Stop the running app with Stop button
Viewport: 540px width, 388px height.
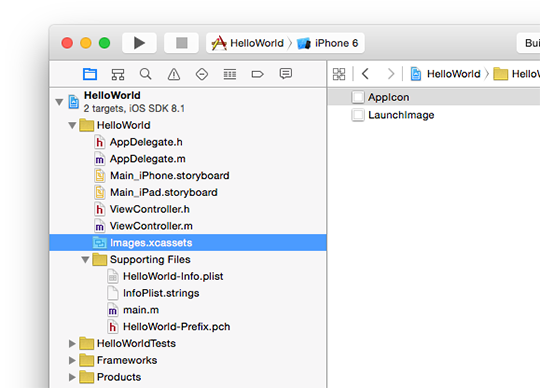coord(181,43)
